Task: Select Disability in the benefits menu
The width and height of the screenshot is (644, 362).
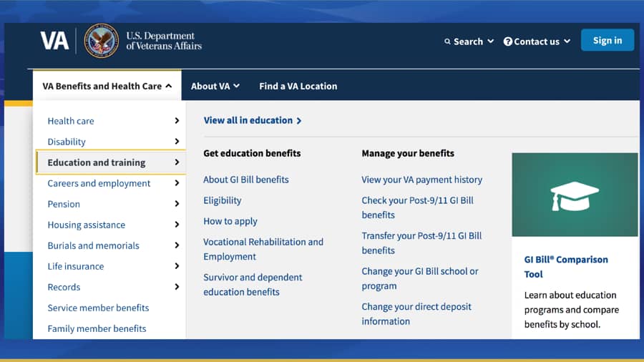Action: (67, 142)
